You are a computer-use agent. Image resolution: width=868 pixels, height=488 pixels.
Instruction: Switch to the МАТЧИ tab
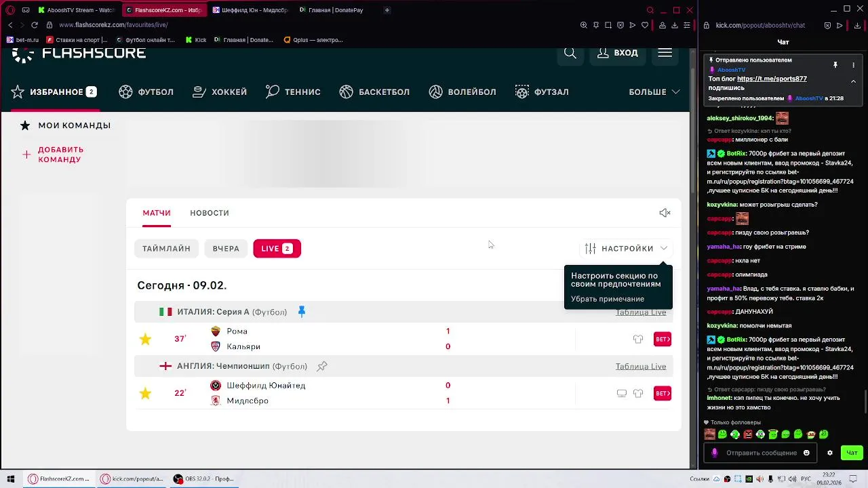[157, 213]
